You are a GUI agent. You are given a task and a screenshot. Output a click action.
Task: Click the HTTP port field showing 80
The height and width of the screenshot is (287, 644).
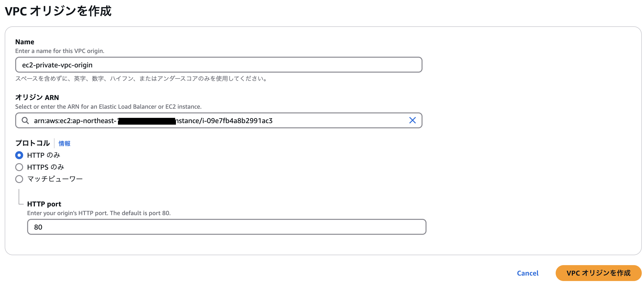pos(226,227)
